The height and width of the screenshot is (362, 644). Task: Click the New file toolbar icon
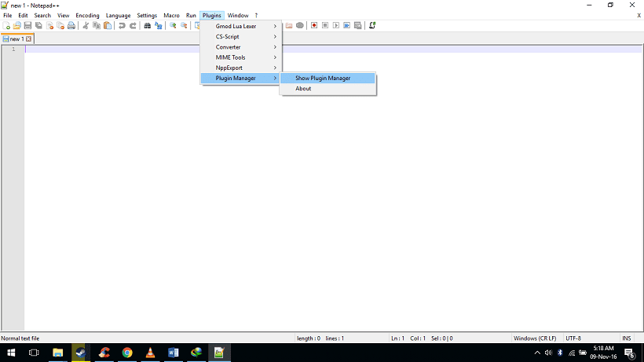tap(7, 26)
